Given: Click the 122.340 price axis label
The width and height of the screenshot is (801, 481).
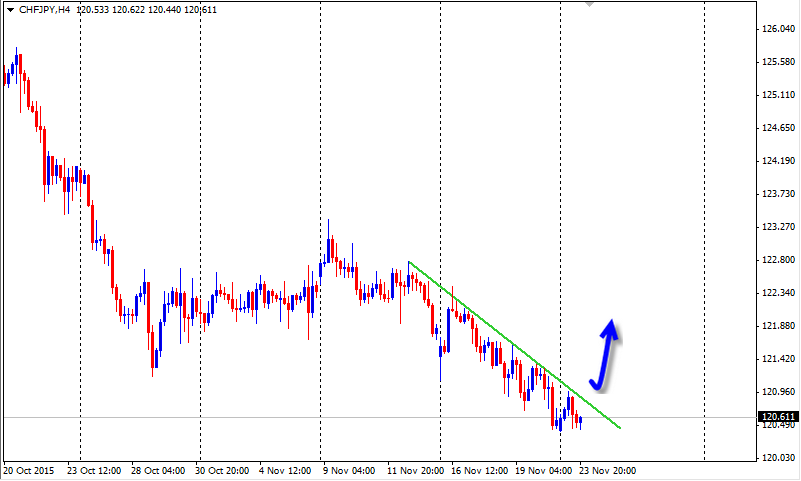Looking at the screenshot, I should [x=778, y=293].
